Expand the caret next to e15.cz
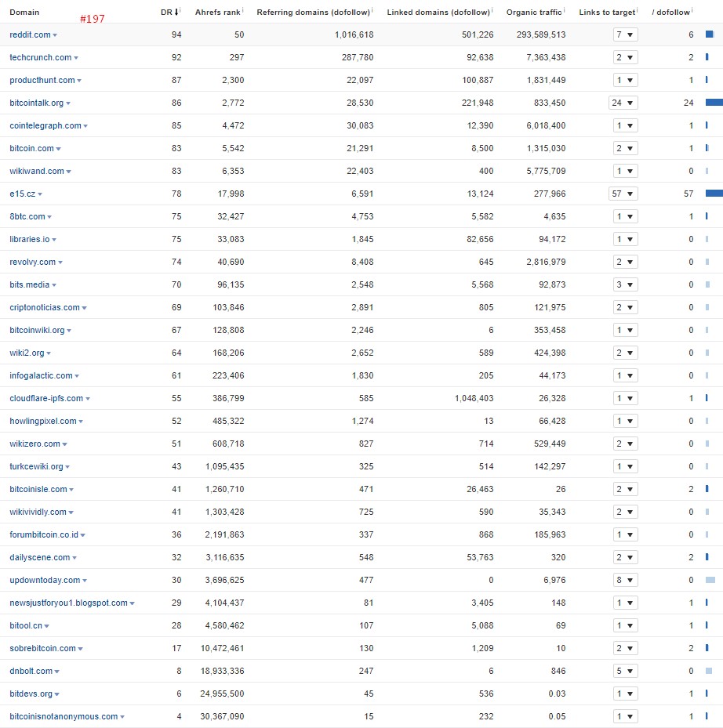This screenshot has height=728, width=723. pos(40,194)
